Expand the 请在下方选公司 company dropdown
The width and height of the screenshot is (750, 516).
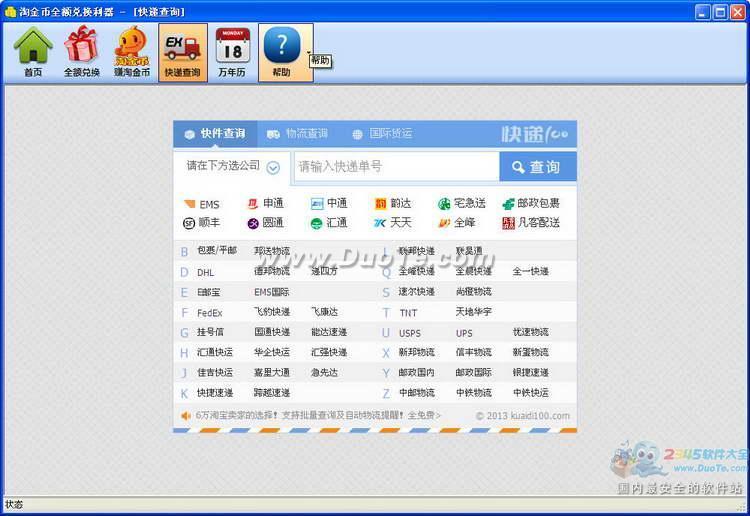pyautogui.click(x=272, y=167)
